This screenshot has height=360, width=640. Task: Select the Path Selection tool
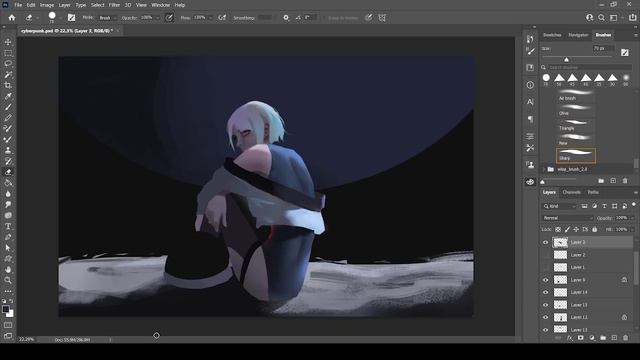tap(8, 248)
